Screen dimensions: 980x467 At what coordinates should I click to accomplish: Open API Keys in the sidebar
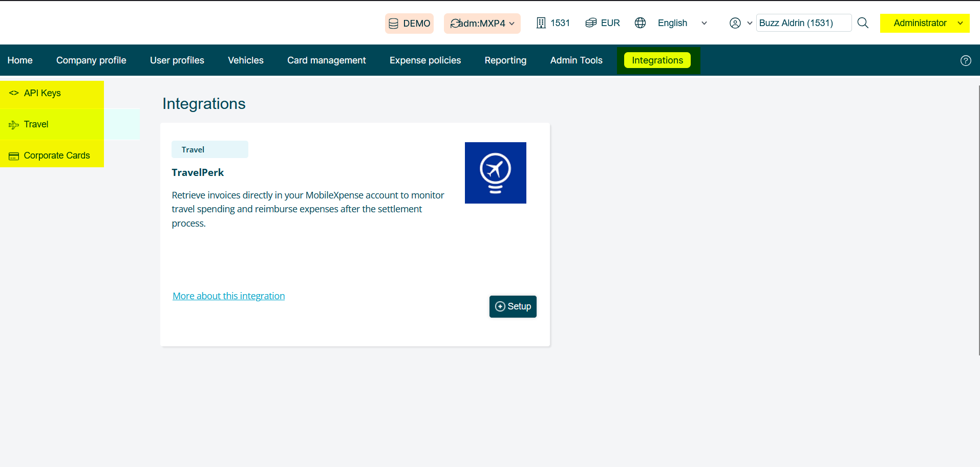tap(42, 93)
